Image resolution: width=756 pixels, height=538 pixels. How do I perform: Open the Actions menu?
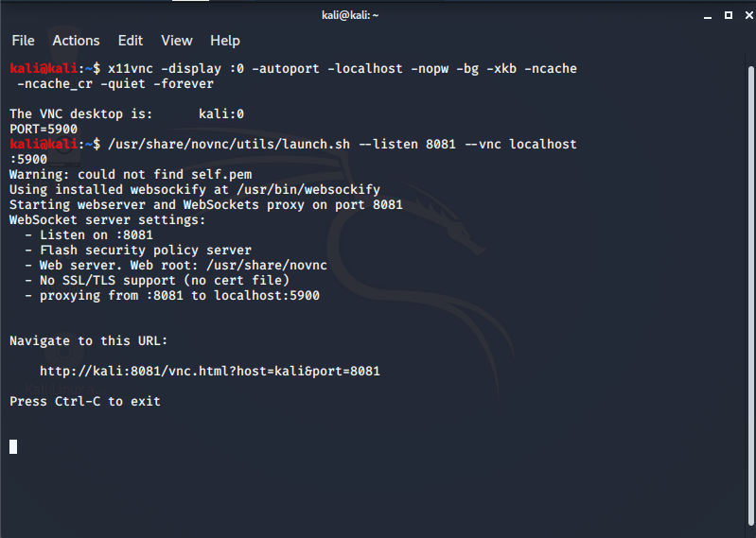click(x=76, y=41)
